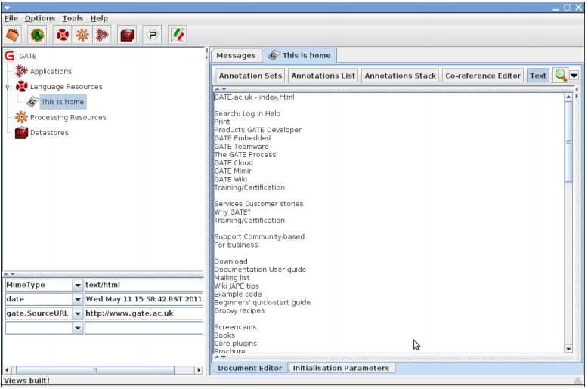Click the Restore application from file icon
The height and width of the screenshot is (389, 588).
tap(13, 35)
